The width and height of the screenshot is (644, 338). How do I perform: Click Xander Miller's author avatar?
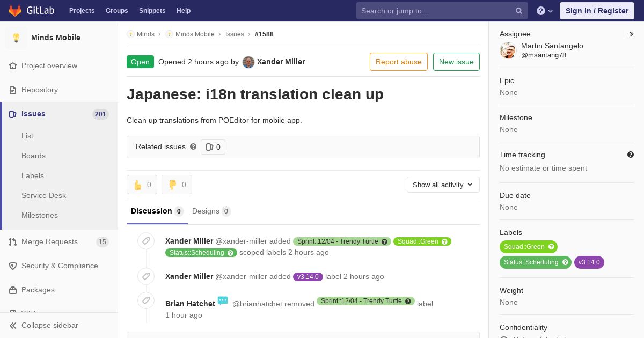(248, 62)
